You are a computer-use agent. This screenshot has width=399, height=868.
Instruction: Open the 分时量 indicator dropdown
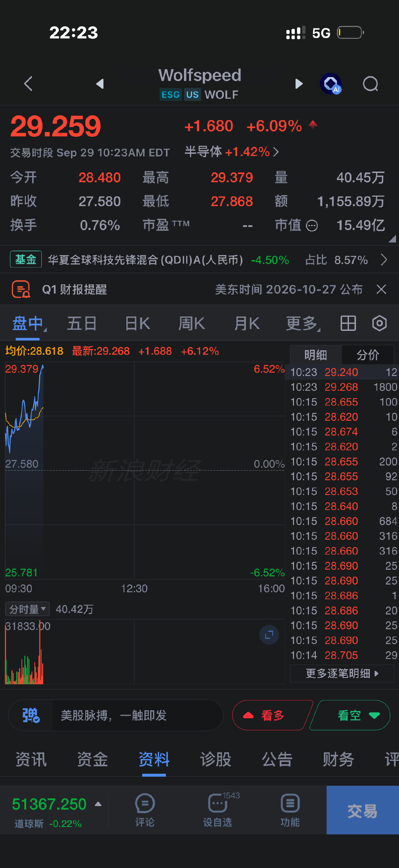click(27, 609)
